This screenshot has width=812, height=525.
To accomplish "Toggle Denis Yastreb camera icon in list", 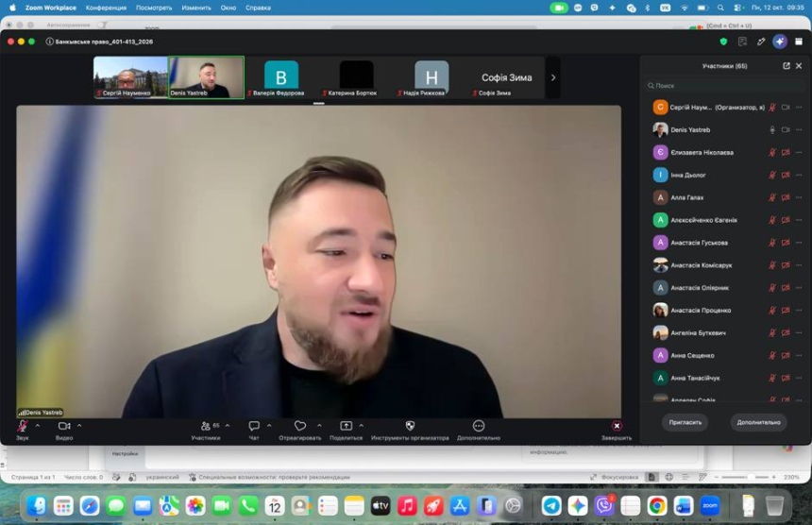I will click(x=786, y=130).
